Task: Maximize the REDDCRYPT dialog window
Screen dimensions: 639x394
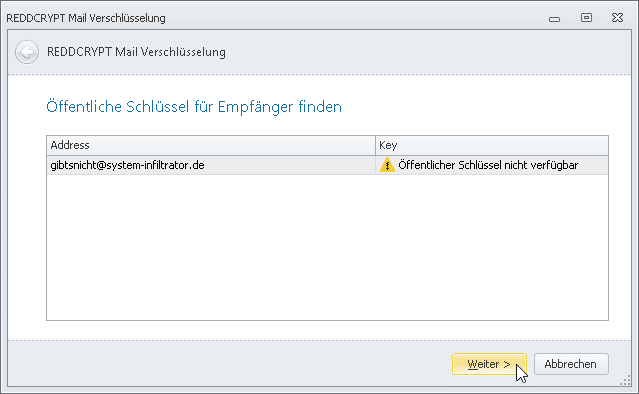Action: point(586,18)
